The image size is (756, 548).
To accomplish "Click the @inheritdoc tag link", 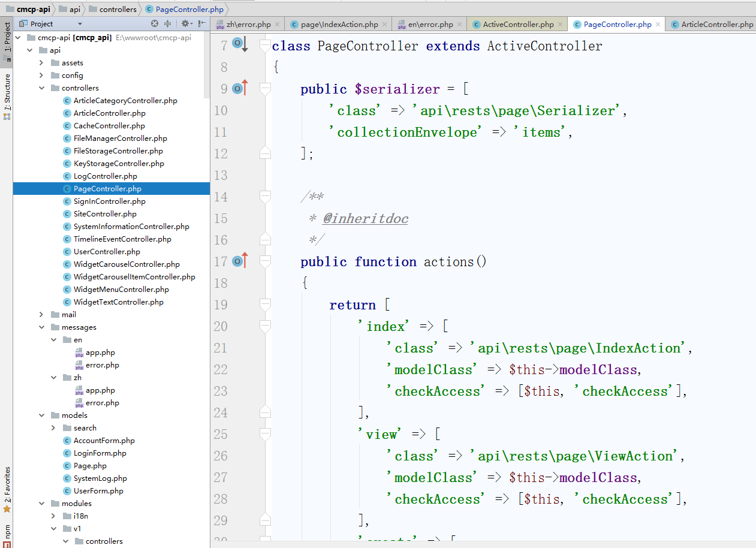I will [x=365, y=219].
